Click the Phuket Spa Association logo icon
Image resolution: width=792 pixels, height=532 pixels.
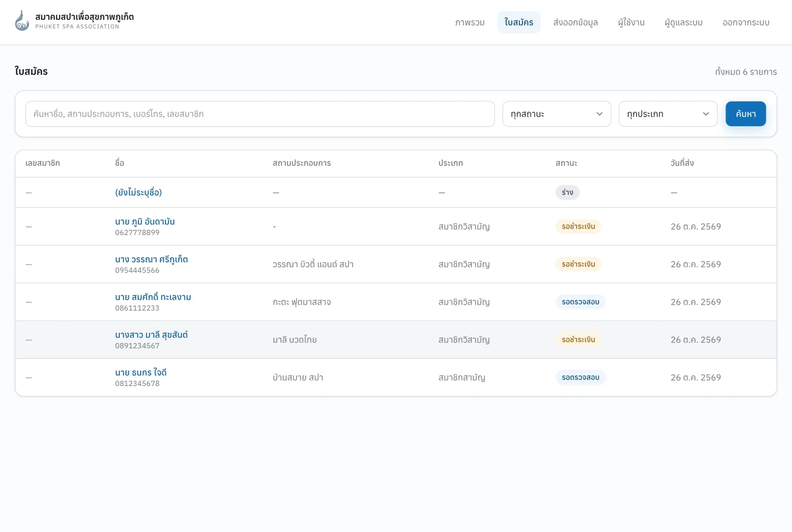[22, 21]
